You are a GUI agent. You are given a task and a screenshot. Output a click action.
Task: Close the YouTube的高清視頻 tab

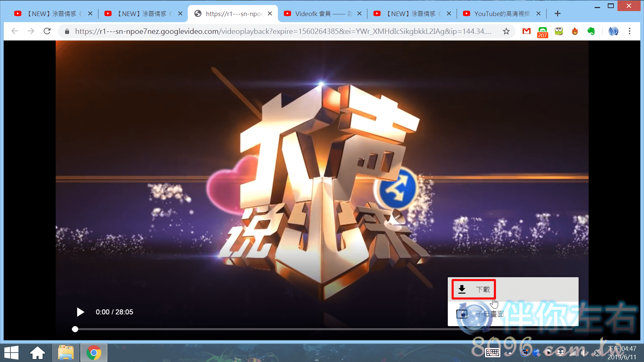tap(538, 14)
